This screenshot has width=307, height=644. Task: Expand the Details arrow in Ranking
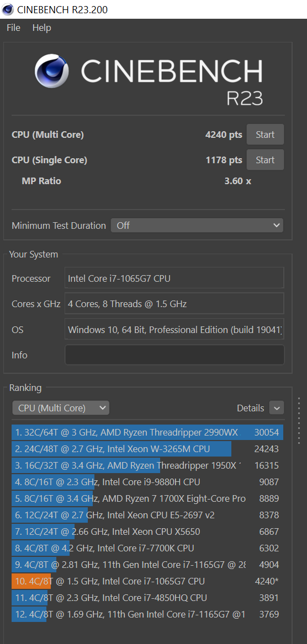point(277,408)
